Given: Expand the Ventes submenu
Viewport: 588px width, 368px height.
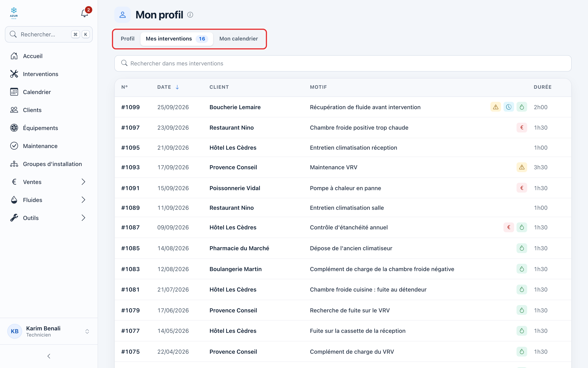Looking at the screenshot, I should 83,182.
